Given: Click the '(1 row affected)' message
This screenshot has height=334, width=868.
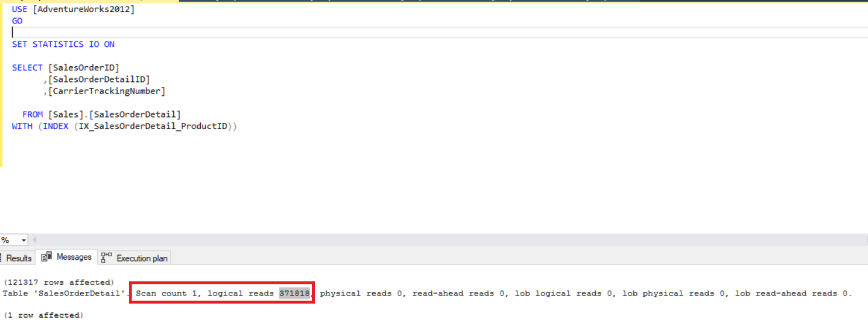Looking at the screenshot, I should (x=43, y=315).
